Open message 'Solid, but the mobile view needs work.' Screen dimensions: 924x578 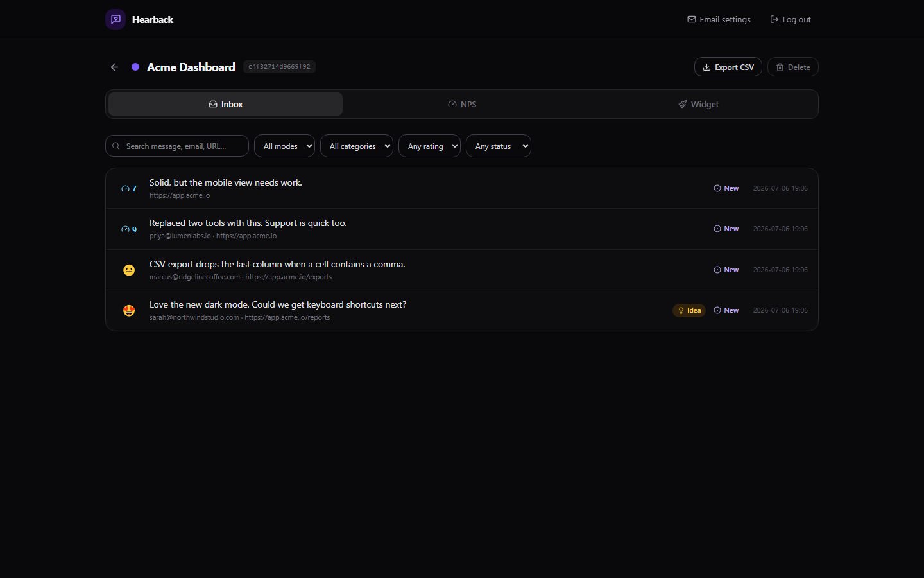coord(226,182)
